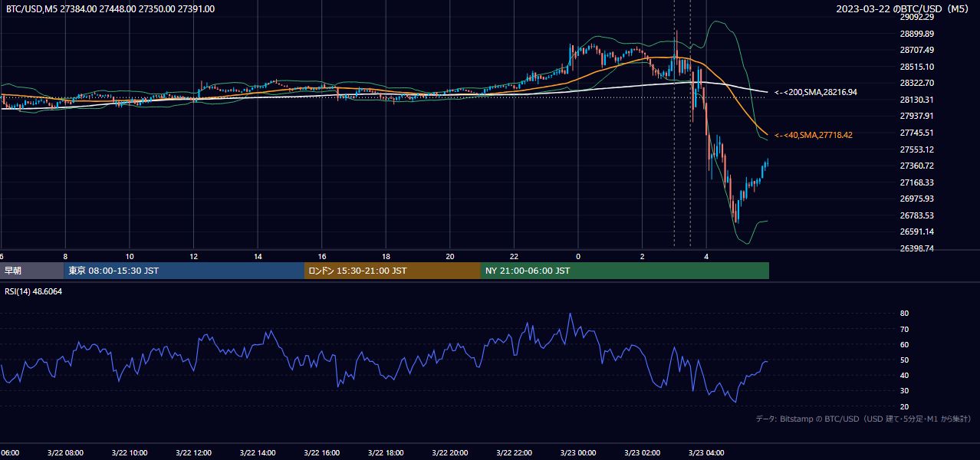Click the 3/23 04:00 date label
980x460 pixels.
[x=706, y=453]
